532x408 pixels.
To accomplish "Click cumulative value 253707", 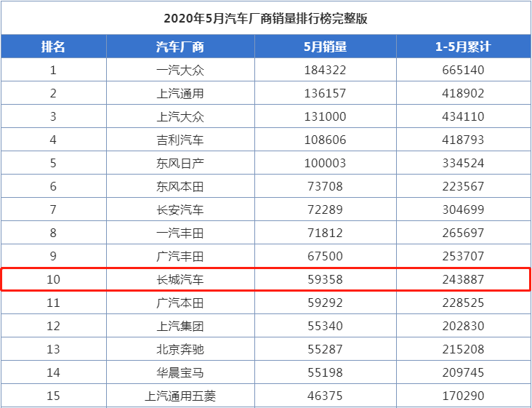I will click(463, 256).
